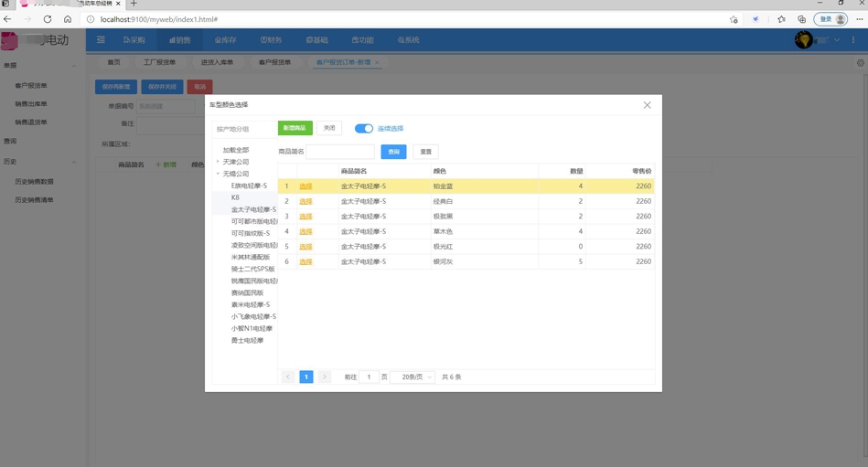Select K8 in the product tree

point(235,197)
